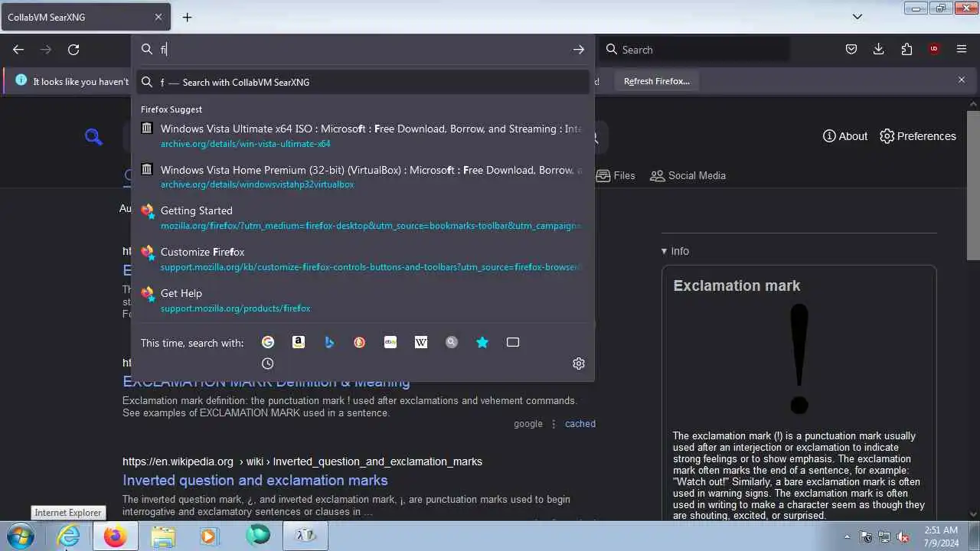Search this time with DuckDuckGo
The height and width of the screenshot is (551, 980).
click(360, 342)
